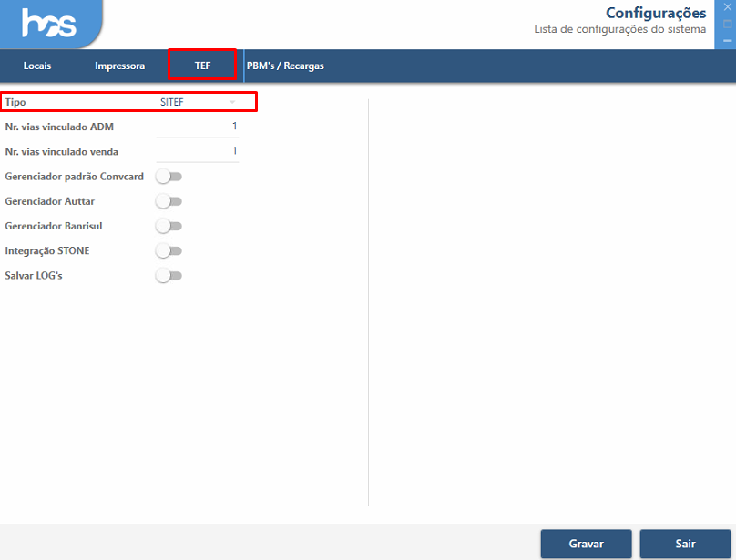Click the Configurações page heading
736x560 pixels.
point(656,13)
